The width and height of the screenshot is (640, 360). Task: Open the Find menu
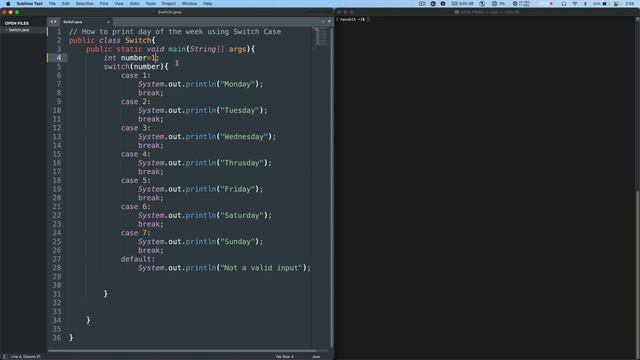[x=104, y=4]
